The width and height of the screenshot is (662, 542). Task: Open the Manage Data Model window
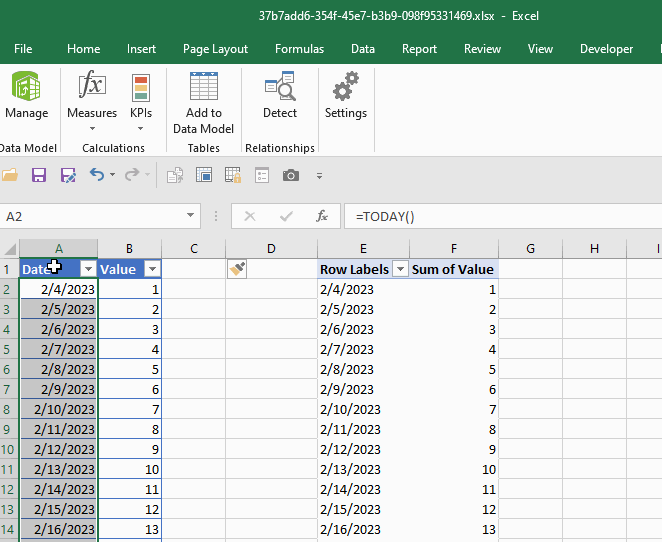point(26,96)
